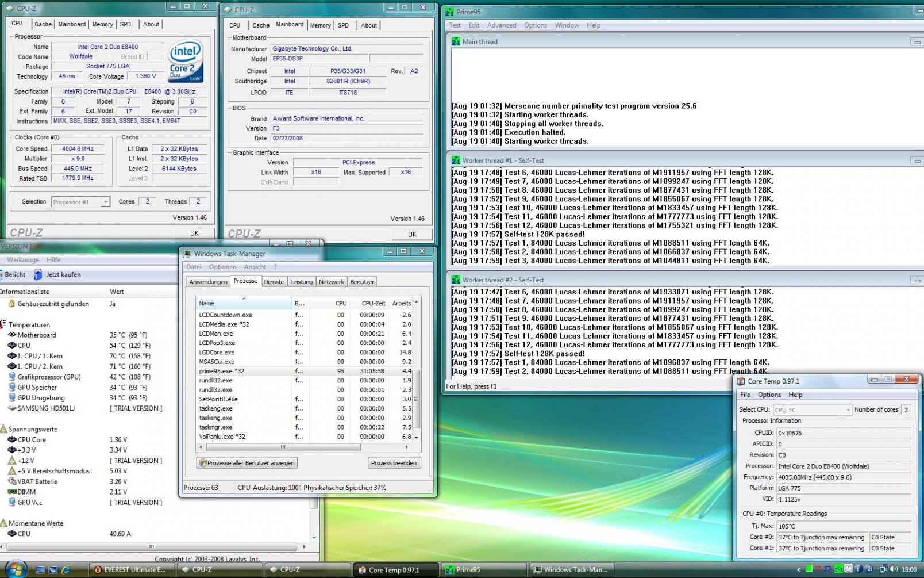Click the system clock showing 18:00
The width and height of the screenshot is (924, 578).
909,569
